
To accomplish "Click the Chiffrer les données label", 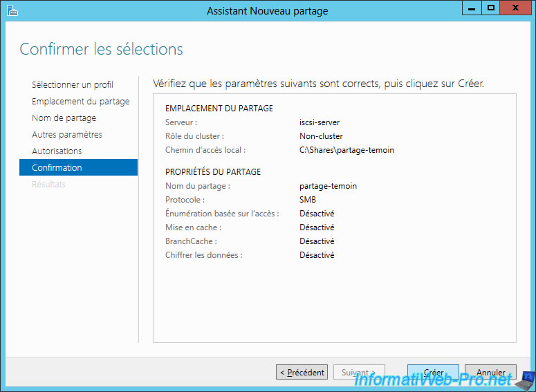I will (x=204, y=255).
